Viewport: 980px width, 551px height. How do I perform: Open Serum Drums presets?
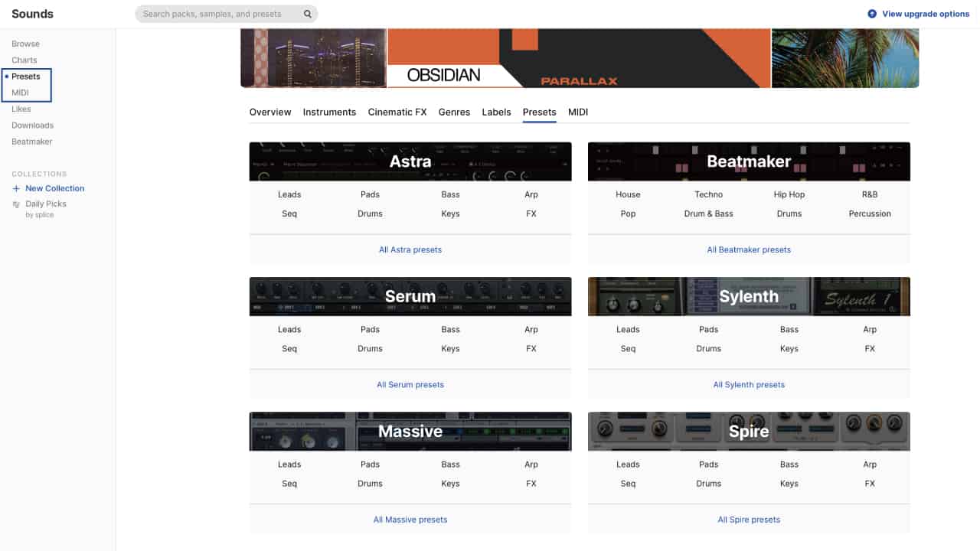click(370, 348)
